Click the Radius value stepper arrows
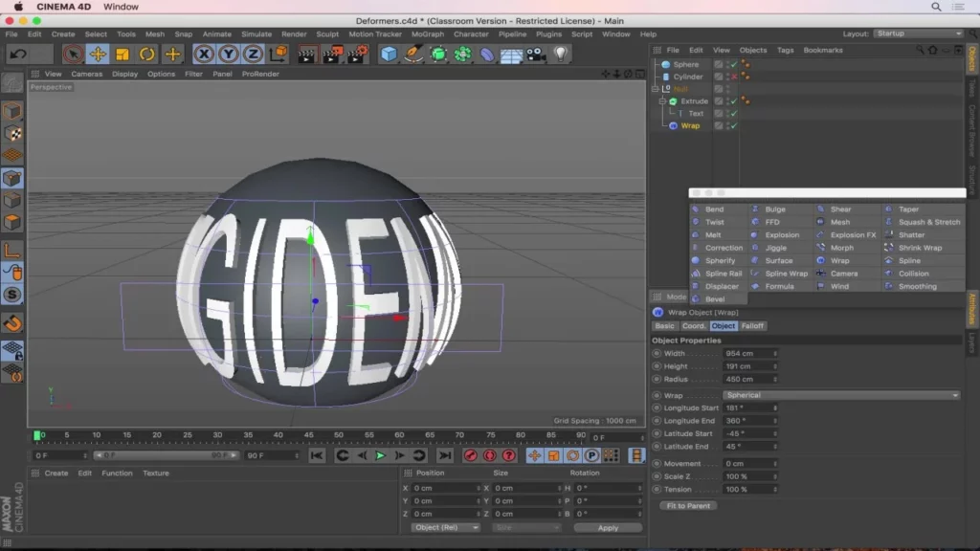 775,379
